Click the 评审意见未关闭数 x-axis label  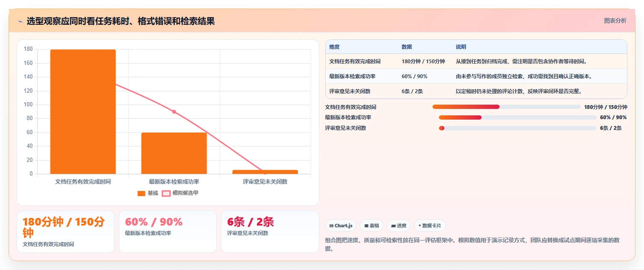point(265,182)
